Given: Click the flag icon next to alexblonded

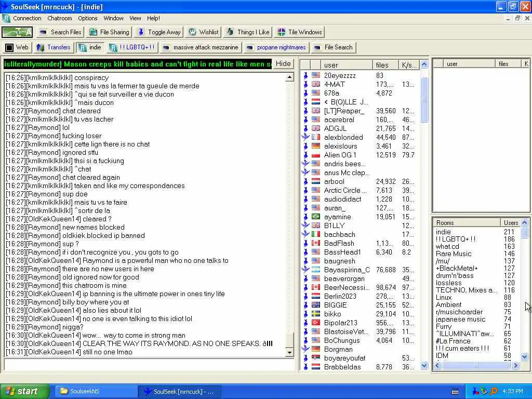Looking at the screenshot, I should (316, 137).
